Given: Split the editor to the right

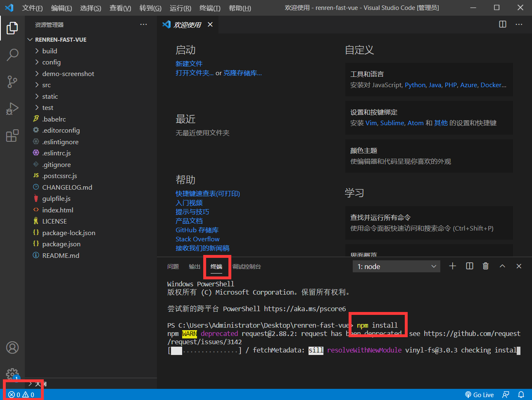Looking at the screenshot, I should (503, 24).
